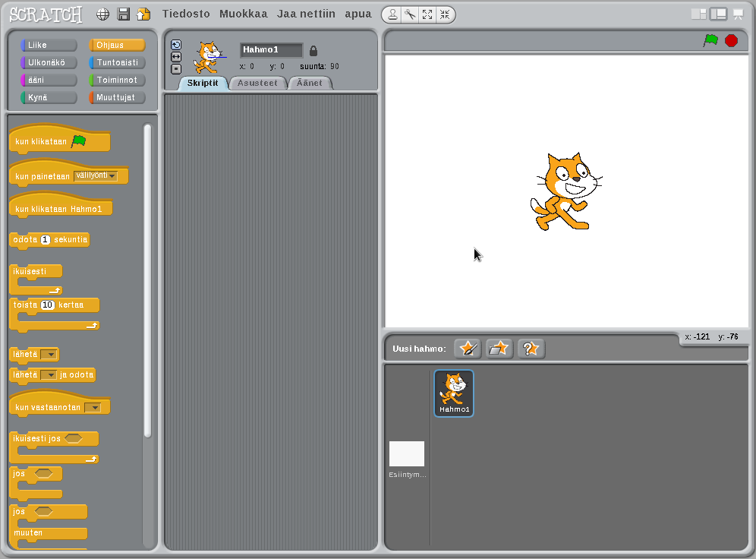Toggle the sprite lock padlock

point(313,50)
